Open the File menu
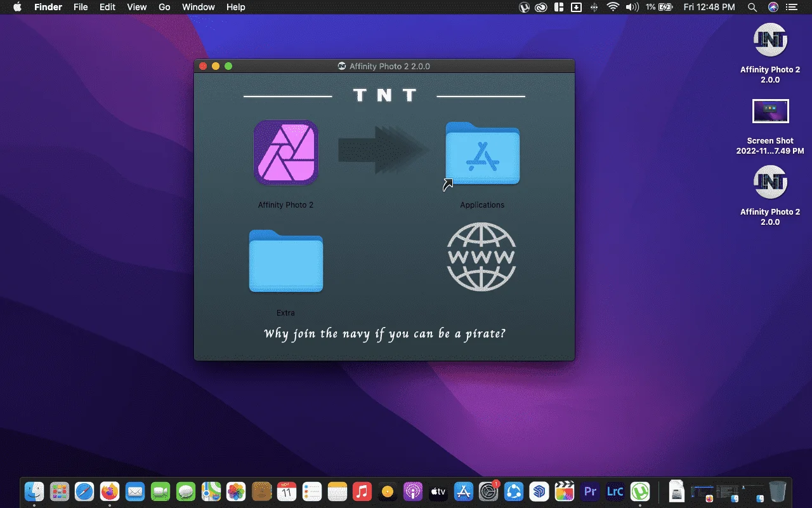The height and width of the screenshot is (508, 812). pos(81,7)
